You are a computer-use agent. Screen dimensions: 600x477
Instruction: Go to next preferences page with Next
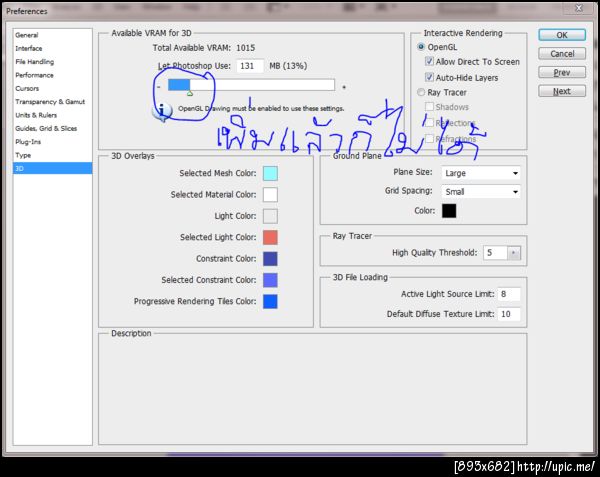(x=562, y=91)
